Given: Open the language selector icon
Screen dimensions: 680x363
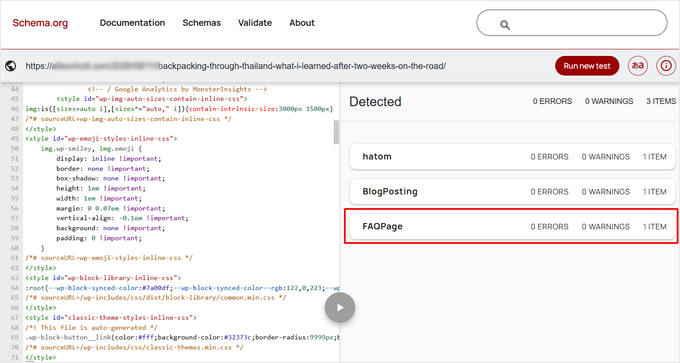Looking at the screenshot, I should (638, 66).
